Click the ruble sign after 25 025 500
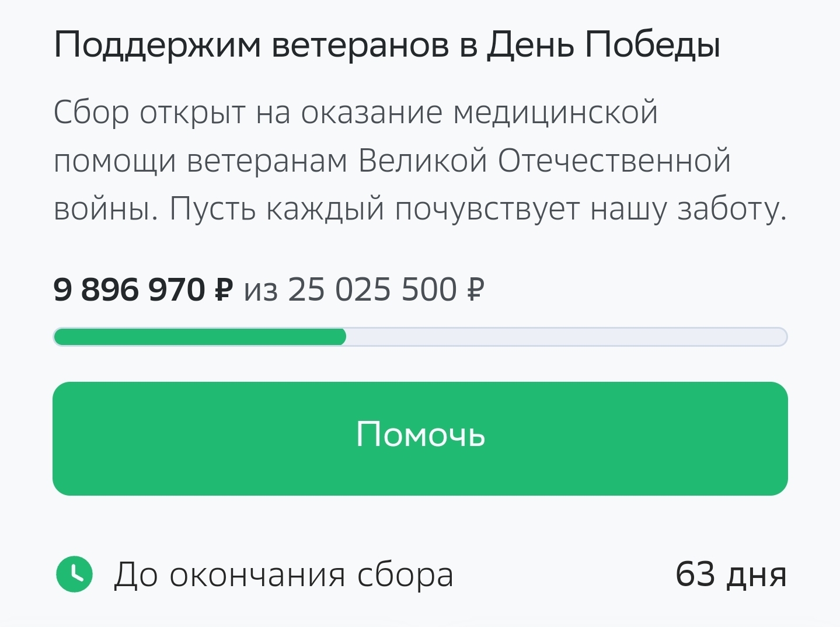Image resolution: width=840 pixels, height=627 pixels. click(476, 290)
